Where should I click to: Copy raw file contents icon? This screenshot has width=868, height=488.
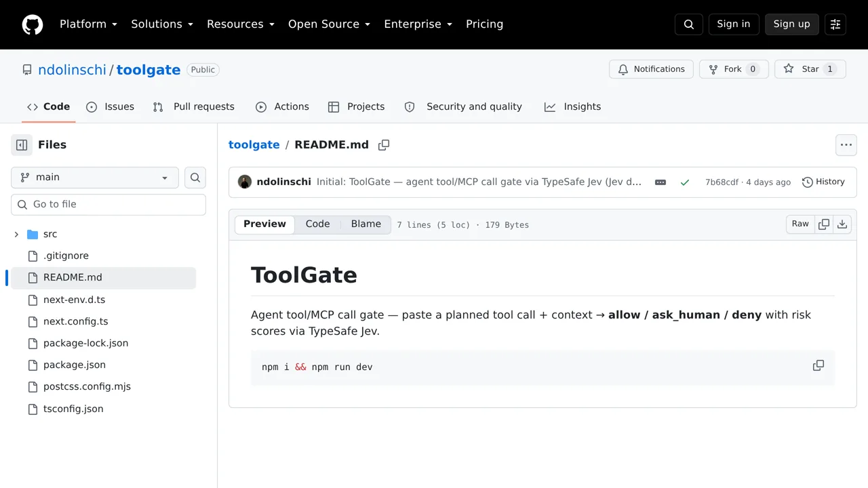point(824,224)
